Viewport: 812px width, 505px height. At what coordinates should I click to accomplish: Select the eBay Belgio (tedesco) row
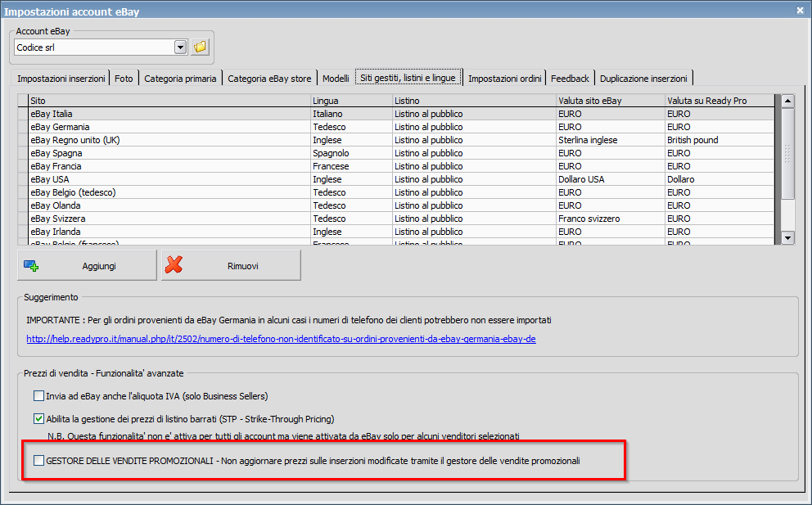coord(396,192)
